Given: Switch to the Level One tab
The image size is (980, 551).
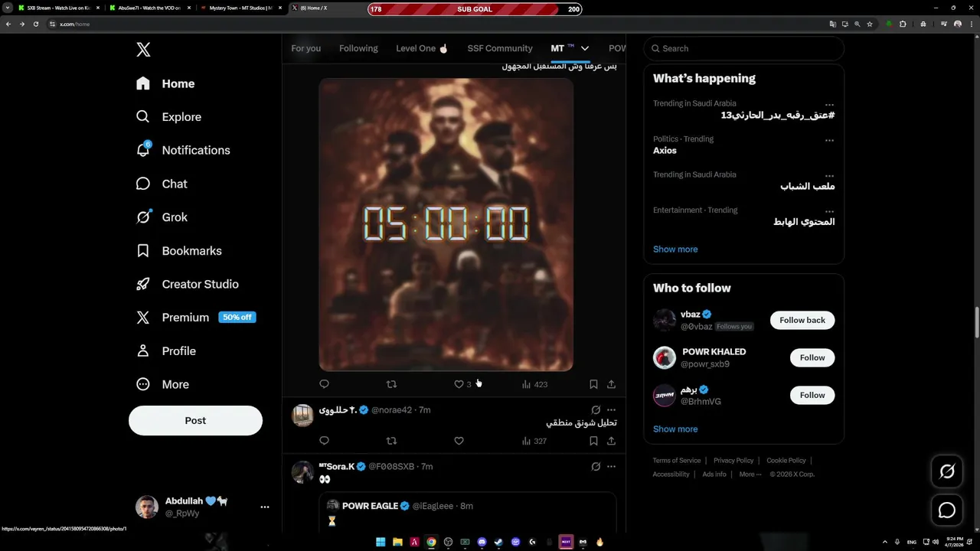Looking at the screenshot, I should (x=422, y=48).
